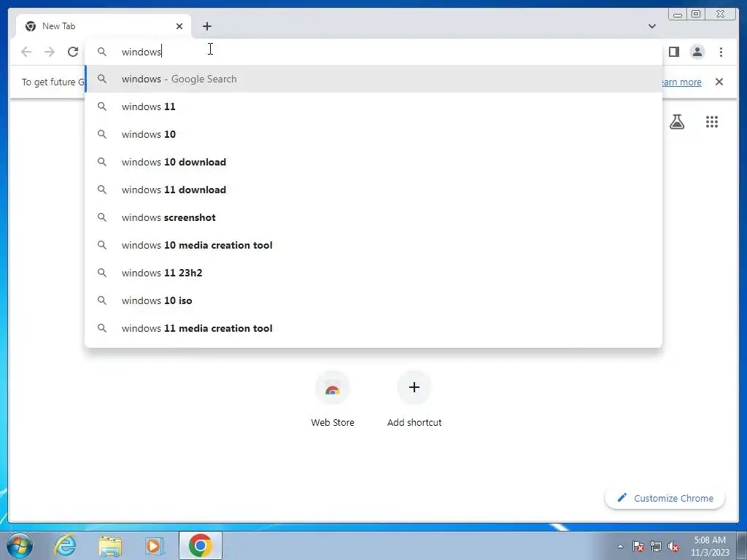Open the Customize Chrome button
Image resolution: width=747 pixels, height=560 pixels.
(x=665, y=498)
